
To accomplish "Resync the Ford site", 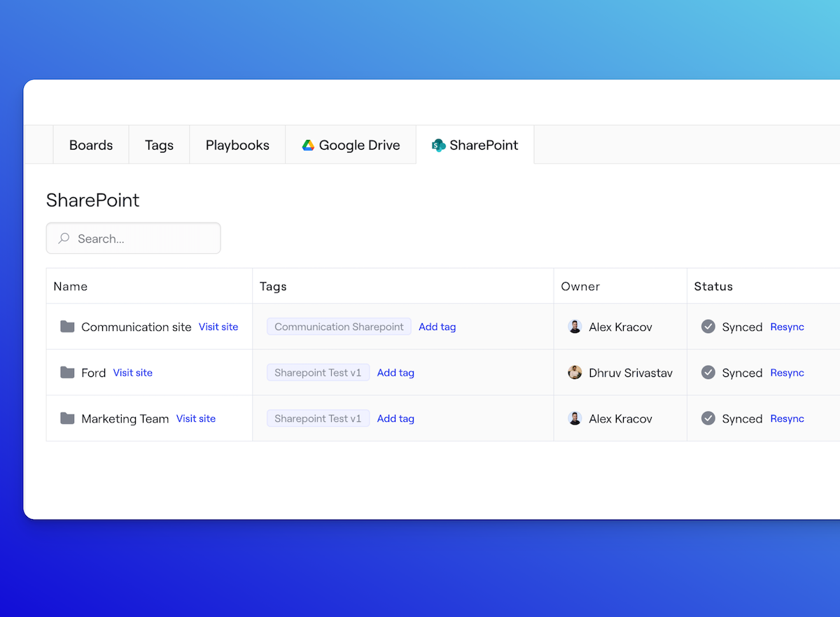I will [x=787, y=373].
